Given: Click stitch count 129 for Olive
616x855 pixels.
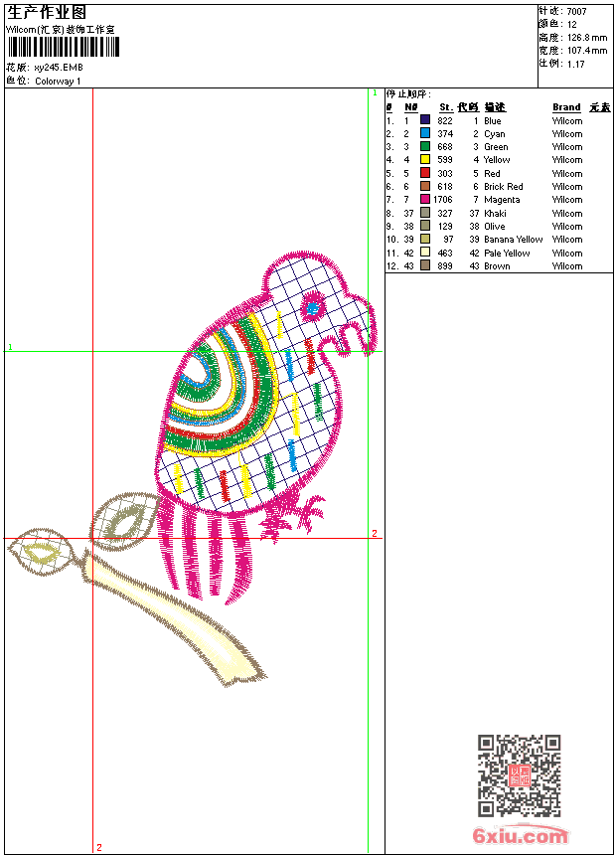Looking at the screenshot, I should [445, 227].
